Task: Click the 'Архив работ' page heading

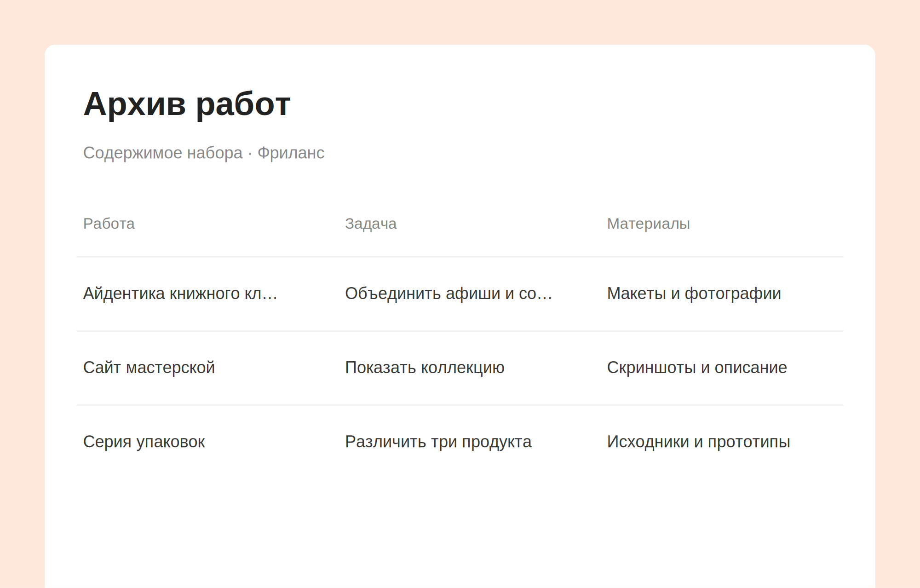Action: tap(187, 104)
